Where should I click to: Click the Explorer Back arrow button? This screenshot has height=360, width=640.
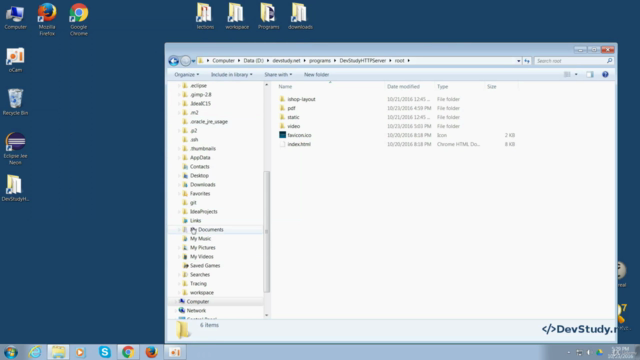coord(173,61)
